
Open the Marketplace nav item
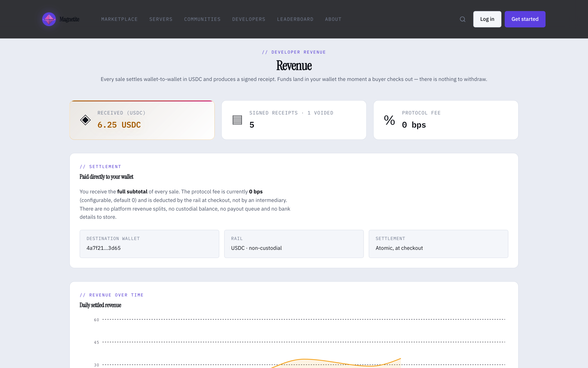(119, 19)
